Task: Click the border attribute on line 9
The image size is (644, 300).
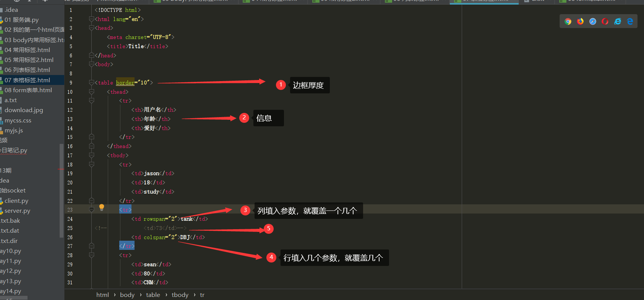Action: (125, 83)
